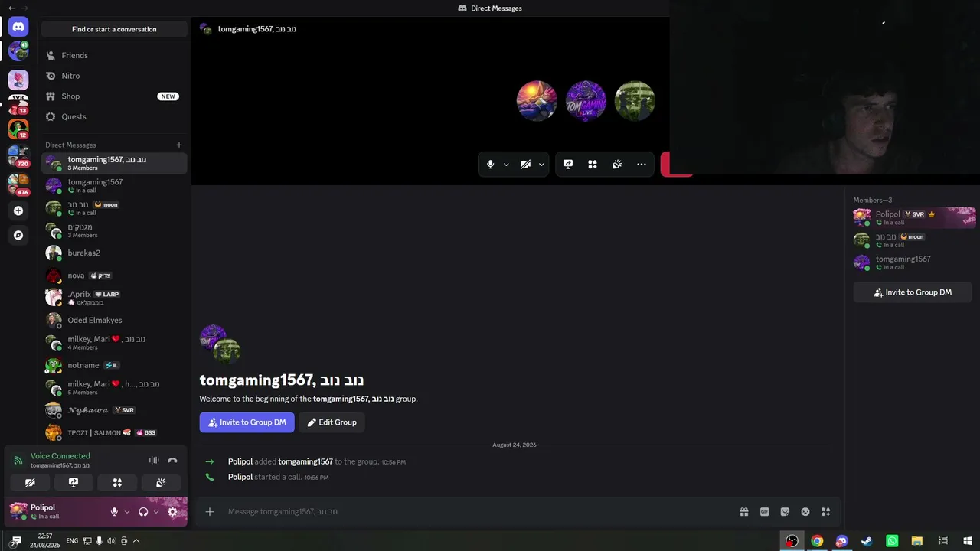The width and height of the screenshot is (980, 551).
Task: Open Activities in the call controls bar
Action: click(x=593, y=164)
